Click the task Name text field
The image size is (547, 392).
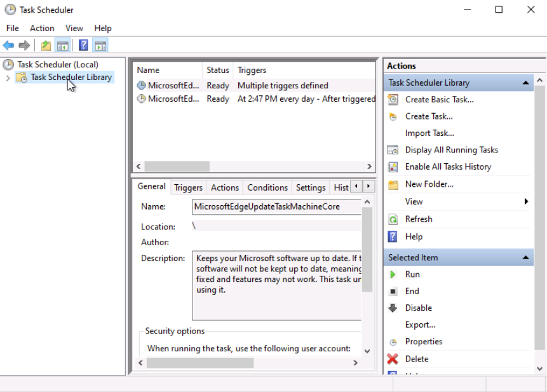(x=276, y=206)
